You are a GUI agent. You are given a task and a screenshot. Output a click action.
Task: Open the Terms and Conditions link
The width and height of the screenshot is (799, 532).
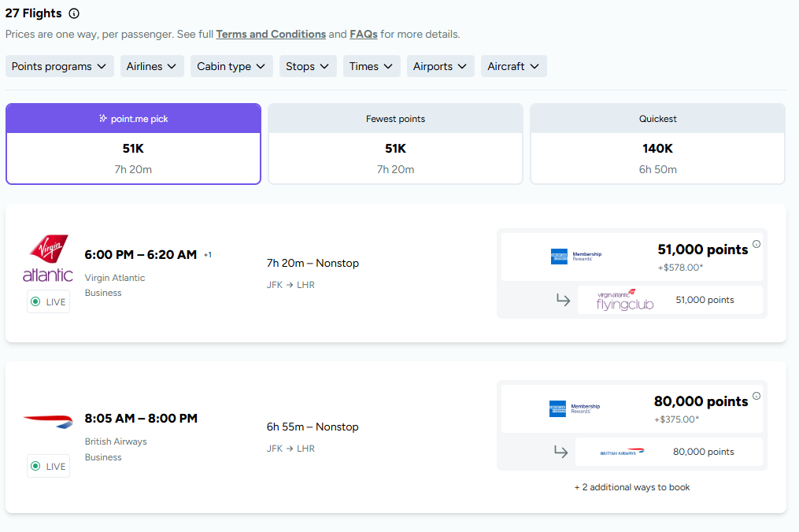click(271, 34)
